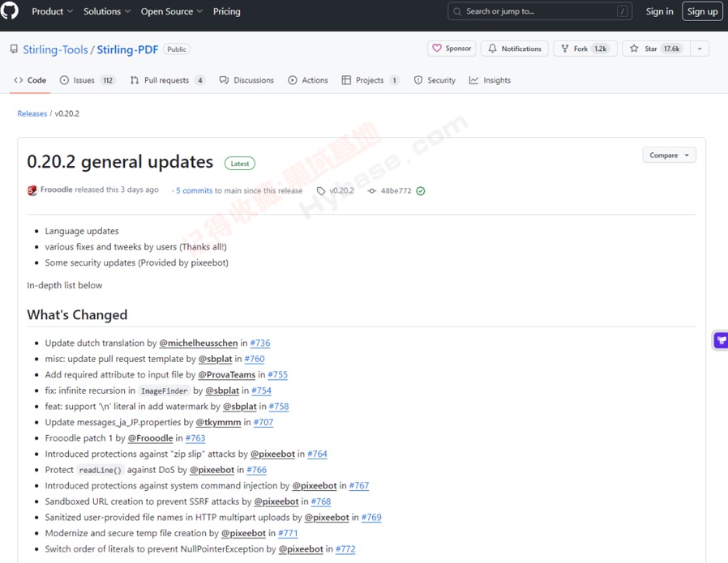Switch to the Projects tab
The height and width of the screenshot is (563, 728).
pos(370,80)
